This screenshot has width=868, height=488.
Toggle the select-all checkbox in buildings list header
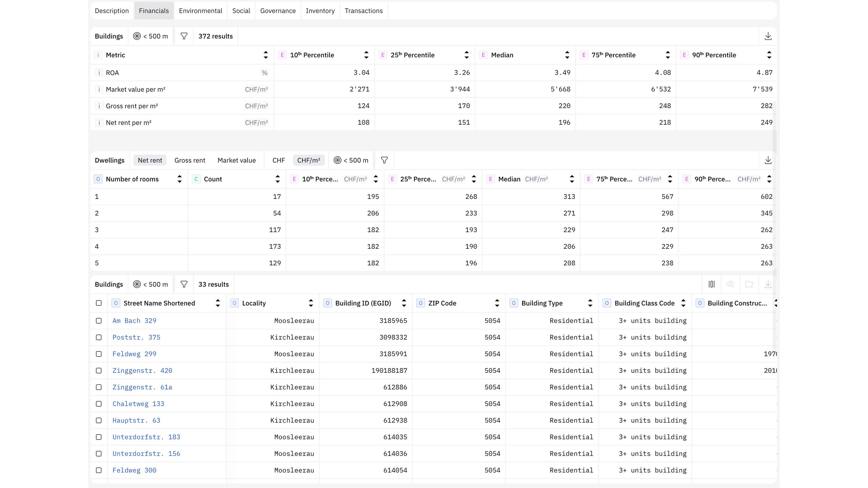tap(99, 303)
